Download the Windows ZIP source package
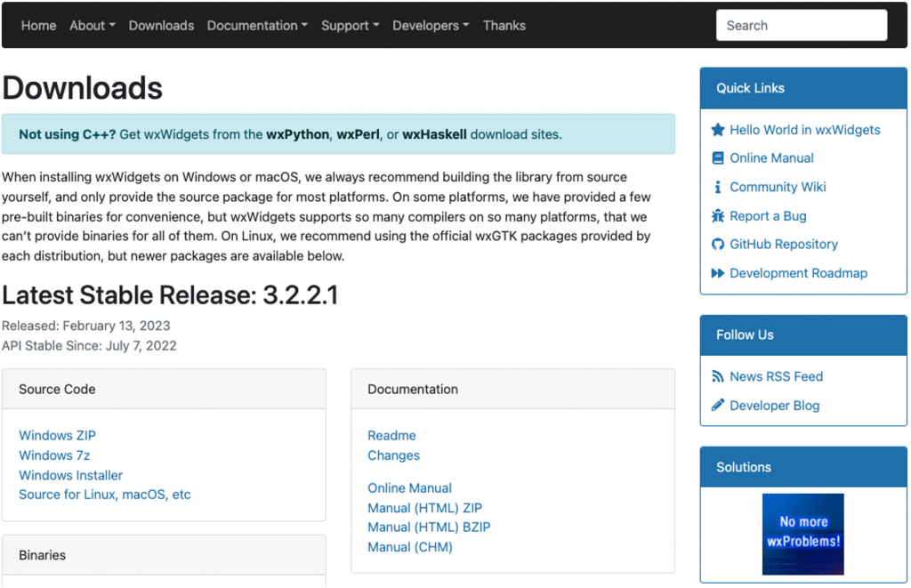 57,435
